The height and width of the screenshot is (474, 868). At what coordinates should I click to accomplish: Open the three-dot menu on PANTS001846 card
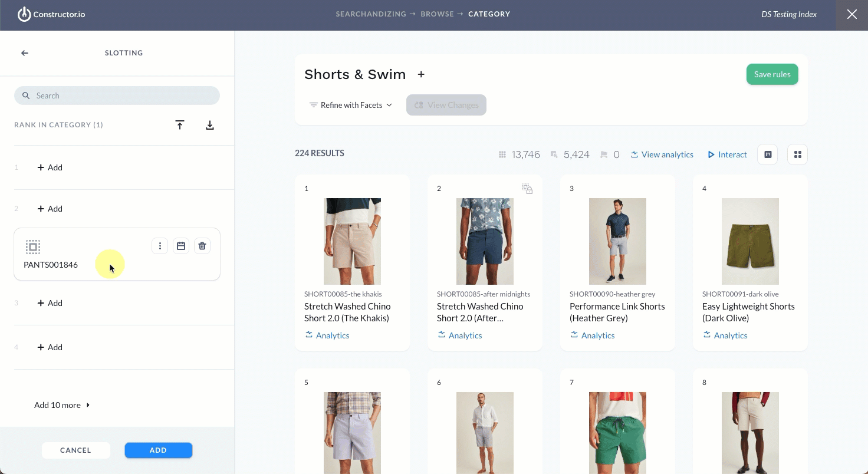coord(160,246)
